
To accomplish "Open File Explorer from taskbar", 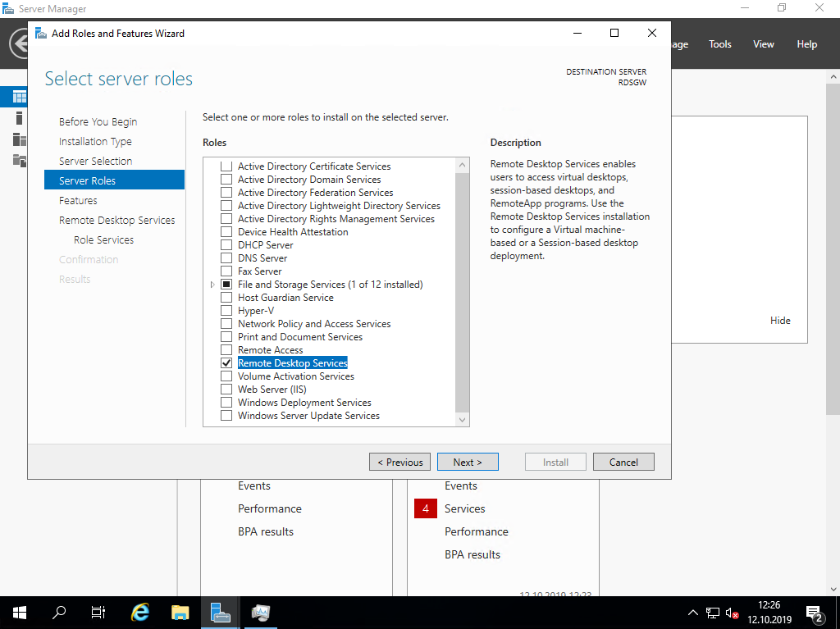I will tap(180, 613).
